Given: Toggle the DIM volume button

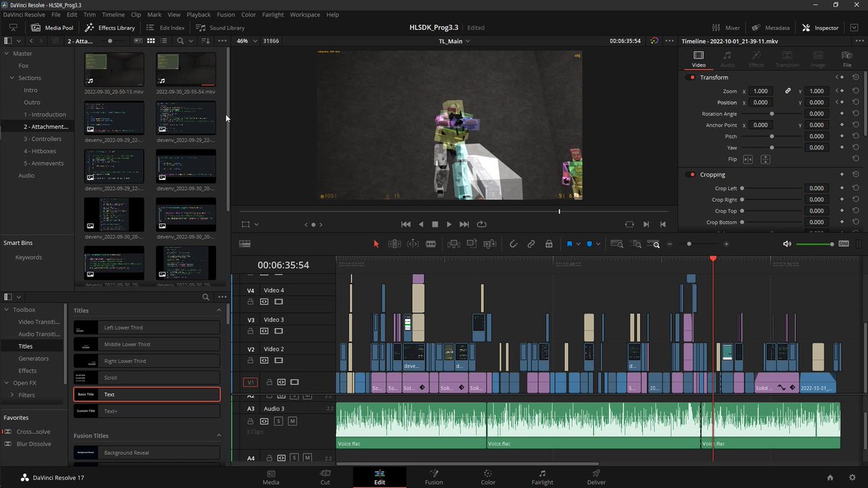Looking at the screenshot, I should 843,244.
